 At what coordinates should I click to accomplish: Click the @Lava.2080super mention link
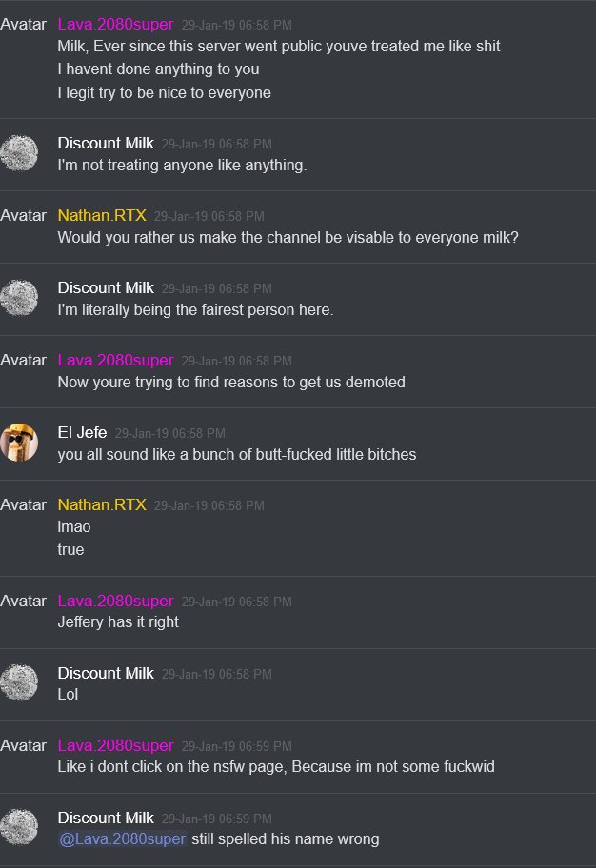coord(123,839)
